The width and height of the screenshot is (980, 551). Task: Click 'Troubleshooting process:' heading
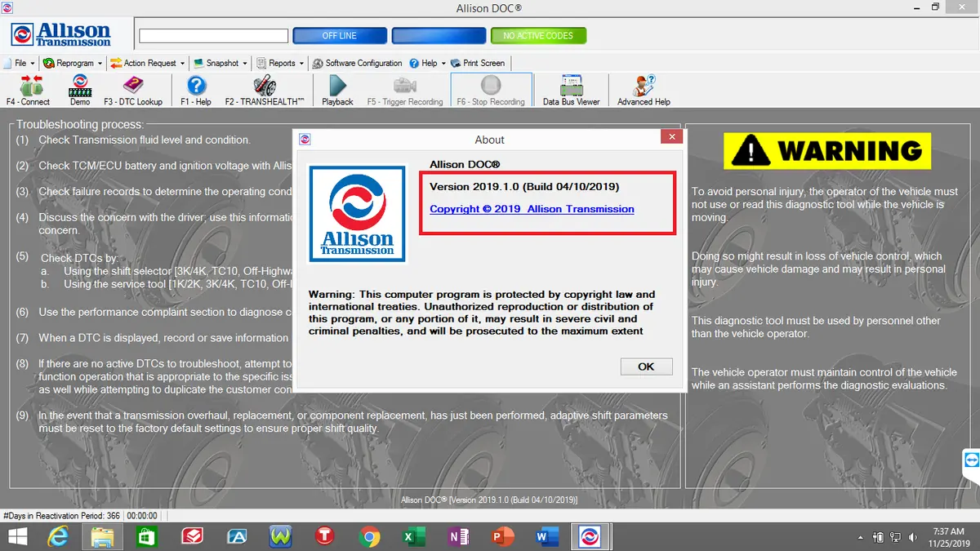(x=80, y=124)
